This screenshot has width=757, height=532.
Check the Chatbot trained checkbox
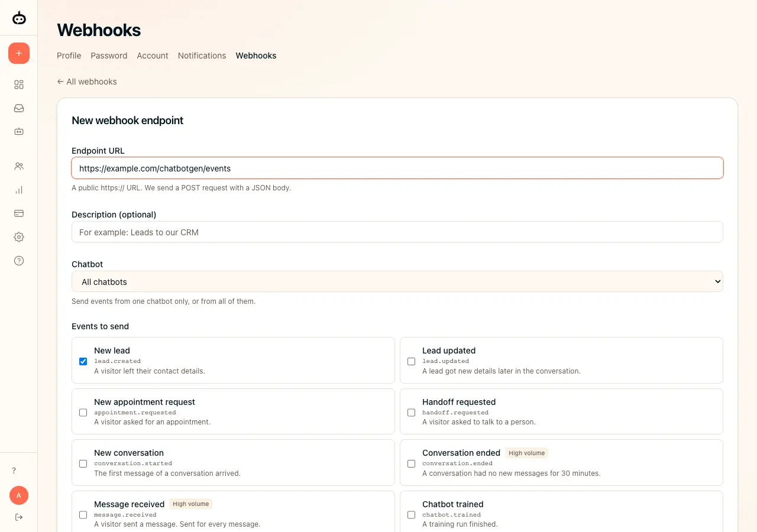point(412,515)
